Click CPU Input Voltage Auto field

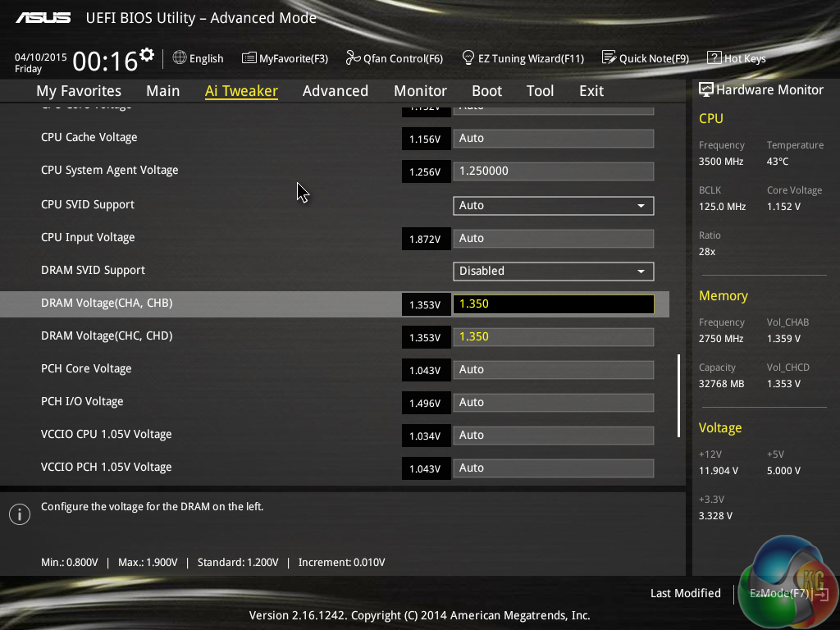pyautogui.click(x=554, y=239)
